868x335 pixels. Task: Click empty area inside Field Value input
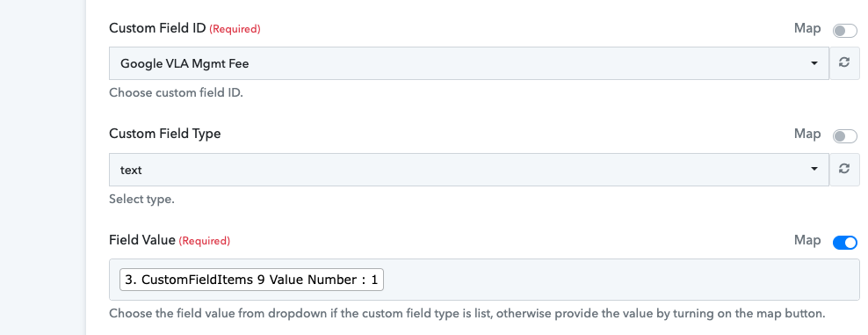pyautogui.click(x=620, y=280)
